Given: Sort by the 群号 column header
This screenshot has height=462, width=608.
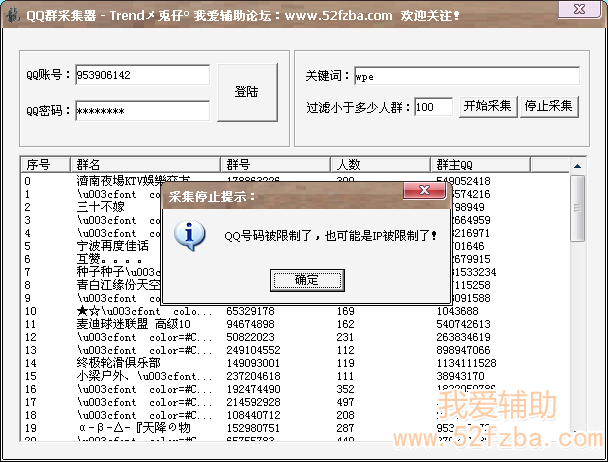Looking at the screenshot, I should [x=275, y=164].
